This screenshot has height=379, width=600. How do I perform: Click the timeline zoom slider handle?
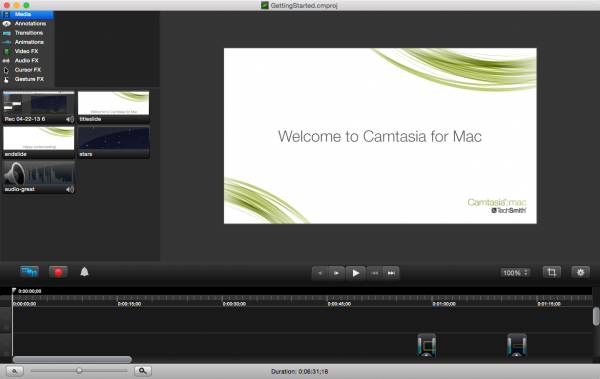(x=79, y=371)
